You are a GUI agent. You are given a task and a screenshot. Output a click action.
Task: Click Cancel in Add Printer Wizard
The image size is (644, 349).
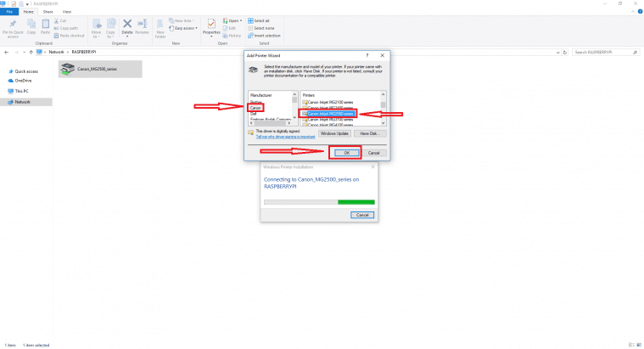click(x=373, y=153)
